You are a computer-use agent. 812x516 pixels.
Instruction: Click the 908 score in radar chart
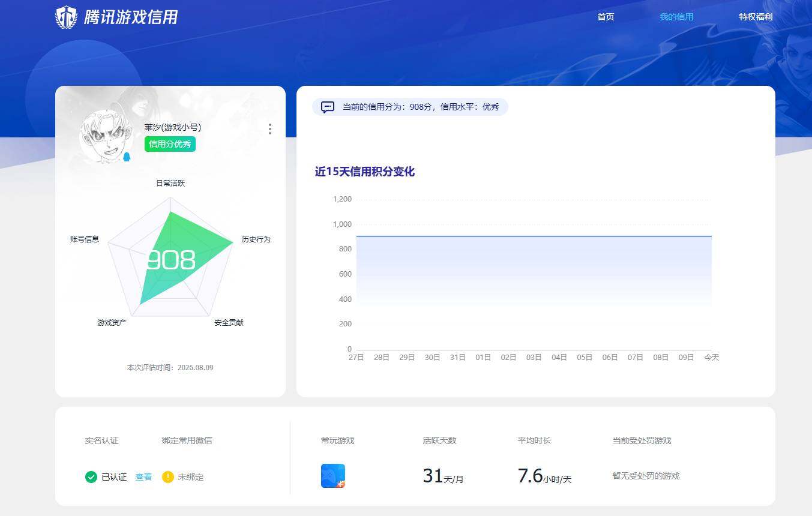coord(171,260)
